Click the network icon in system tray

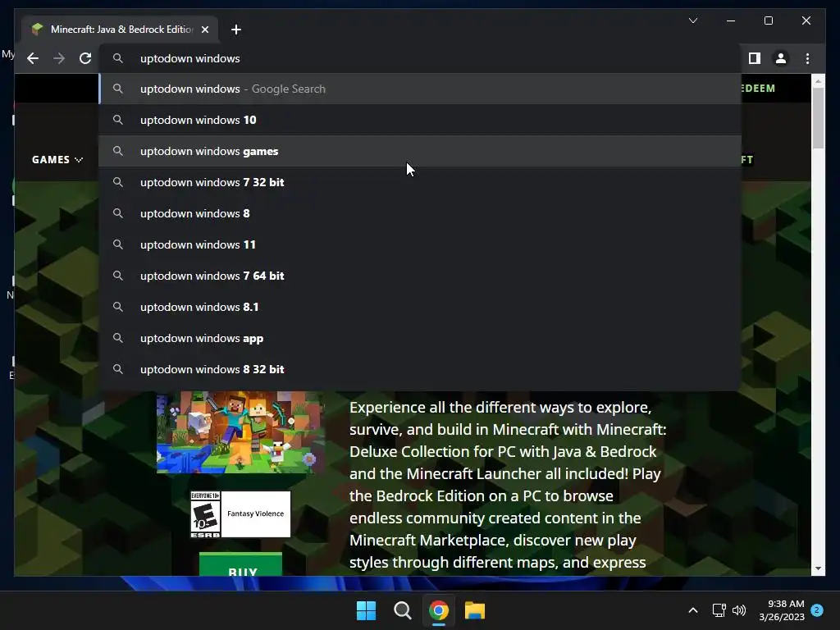(x=719, y=610)
